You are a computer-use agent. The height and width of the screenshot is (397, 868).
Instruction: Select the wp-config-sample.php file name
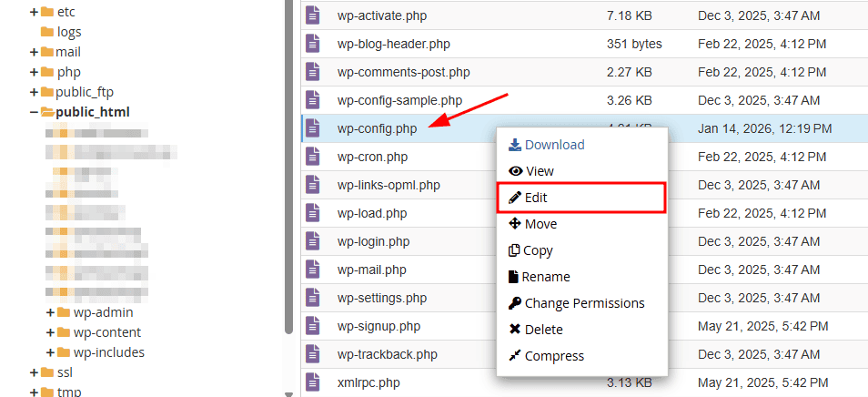point(399,100)
